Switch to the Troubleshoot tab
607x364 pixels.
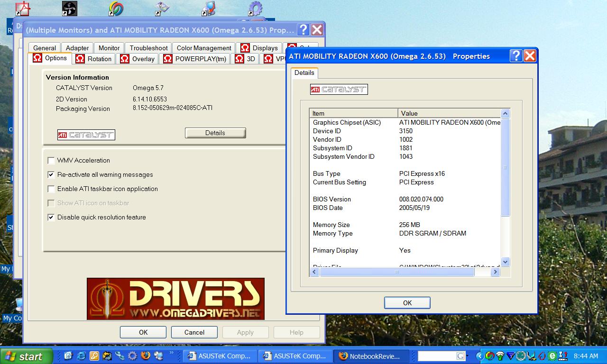tap(149, 48)
